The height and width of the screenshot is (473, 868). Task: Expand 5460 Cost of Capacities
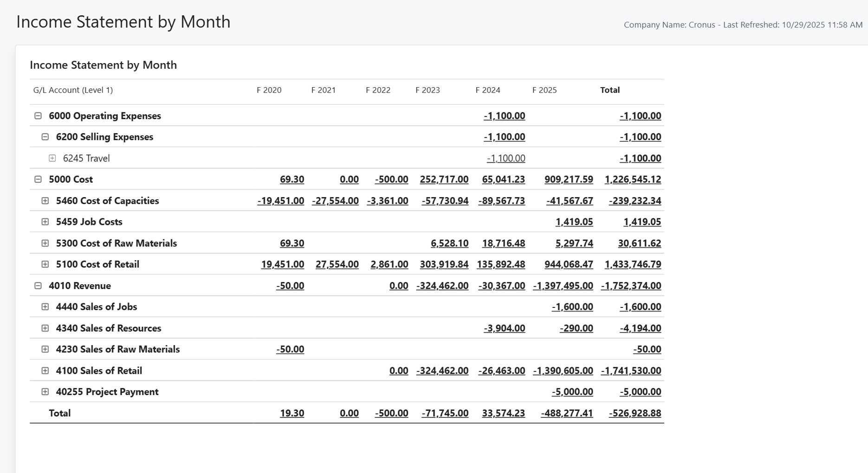click(x=45, y=201)
